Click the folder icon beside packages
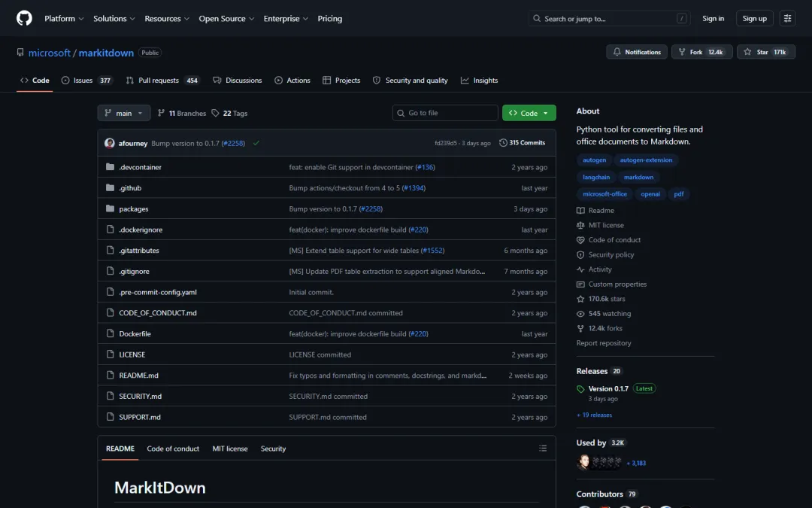The width and height of the screenshot is (812, 508). click(110, 208)
